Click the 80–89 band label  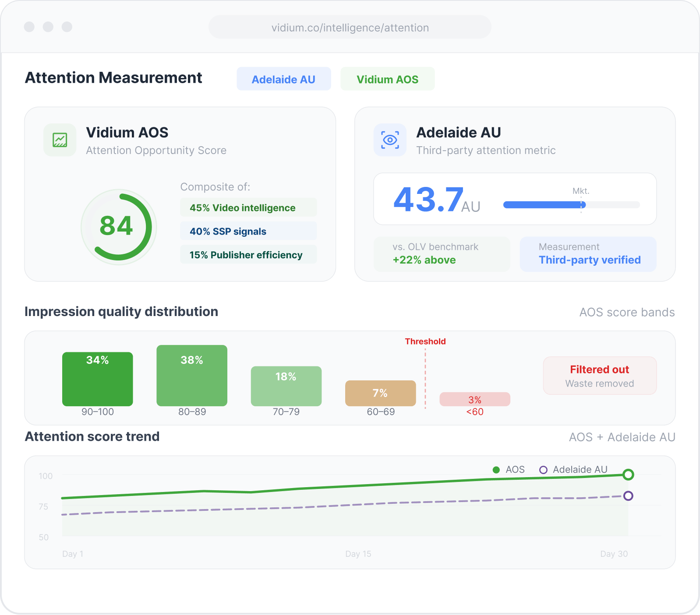click(192, 412)
